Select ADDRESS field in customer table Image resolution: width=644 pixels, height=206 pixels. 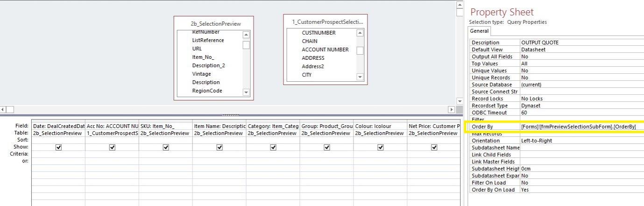pos(313,58)
